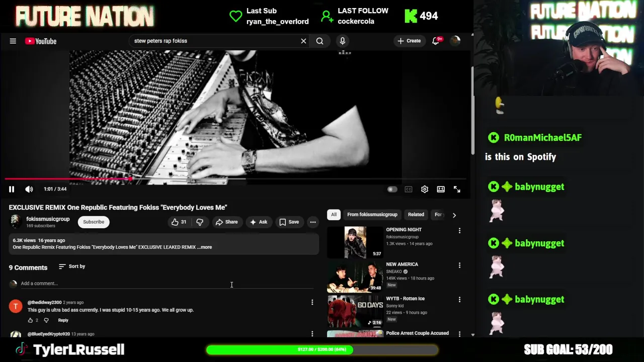
Task: Open options for OPENING NIGHT video
Action: pos(459,230)
